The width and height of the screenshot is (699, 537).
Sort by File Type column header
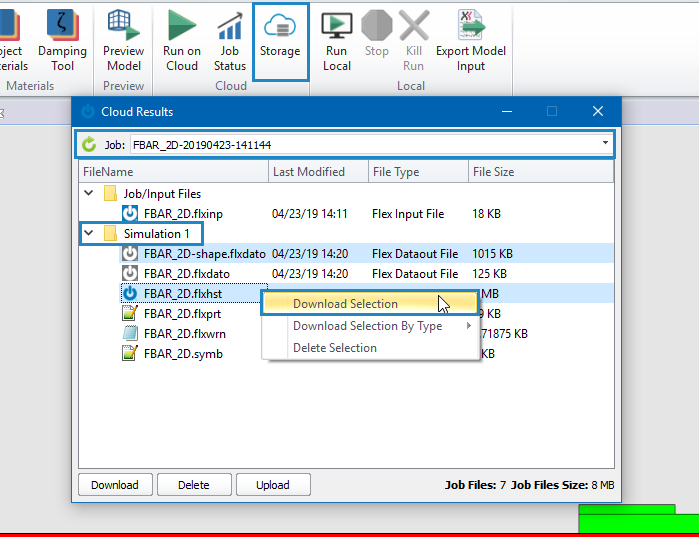tap(418, 172)
